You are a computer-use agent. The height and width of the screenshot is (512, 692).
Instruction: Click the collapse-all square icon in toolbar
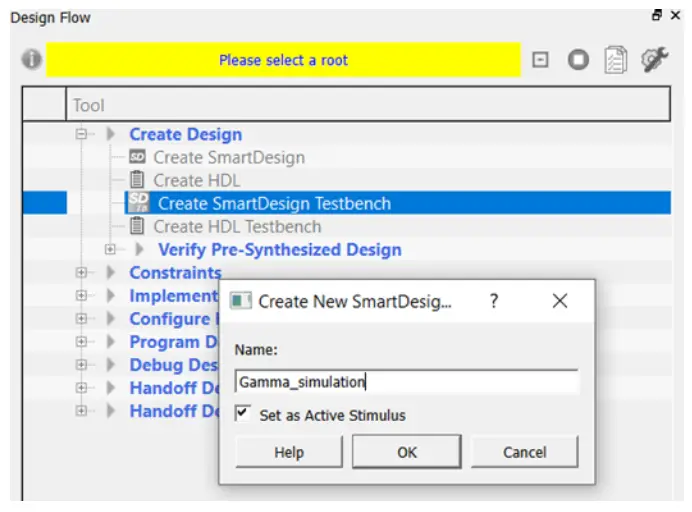(540, 60)
